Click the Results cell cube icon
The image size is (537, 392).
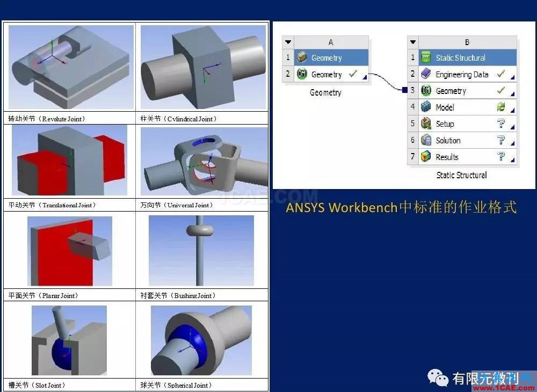pyautogui.click(x=426, y=157)
